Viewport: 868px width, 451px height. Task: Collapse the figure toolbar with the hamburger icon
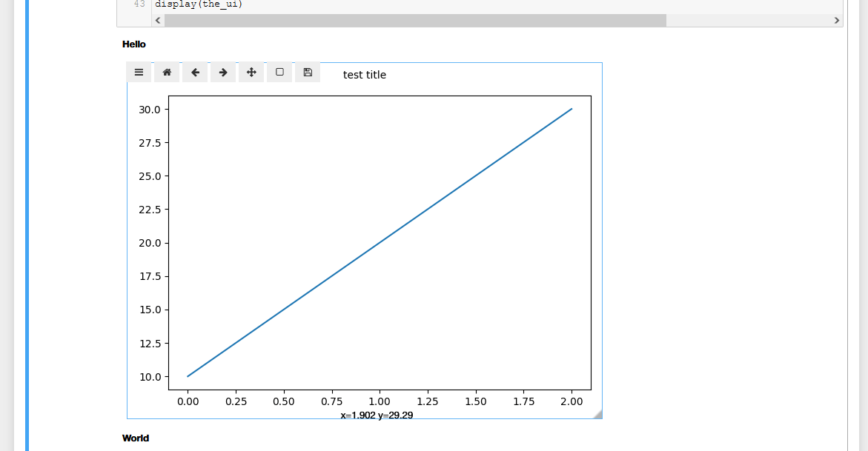139,72
